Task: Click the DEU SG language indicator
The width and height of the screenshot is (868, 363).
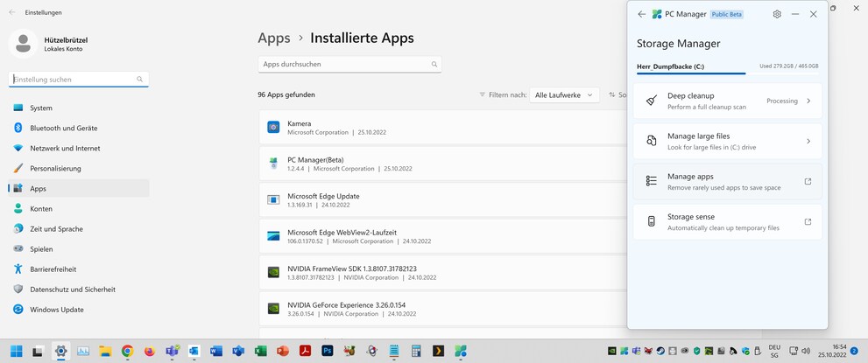Action: (774, 351)
